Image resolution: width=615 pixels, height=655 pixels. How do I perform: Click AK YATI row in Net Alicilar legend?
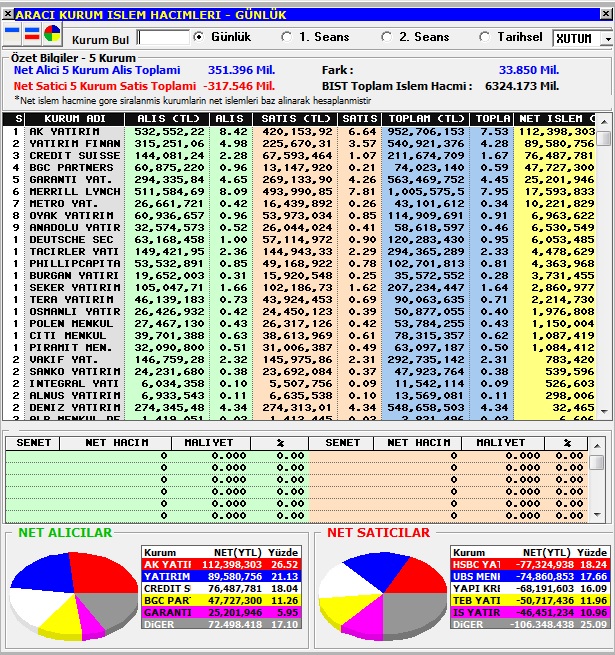[221, 565]
